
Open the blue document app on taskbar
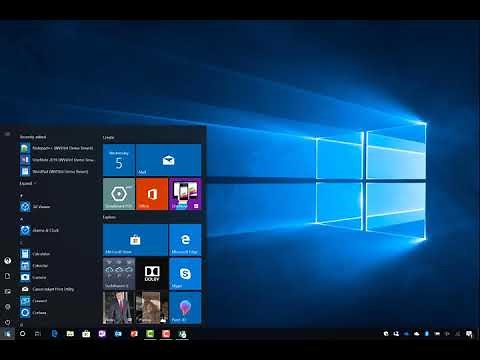coord(54,334)
